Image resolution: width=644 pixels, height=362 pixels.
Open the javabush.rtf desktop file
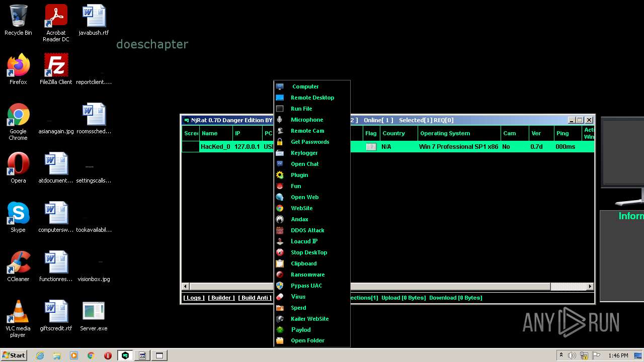(x=94, y=20)
